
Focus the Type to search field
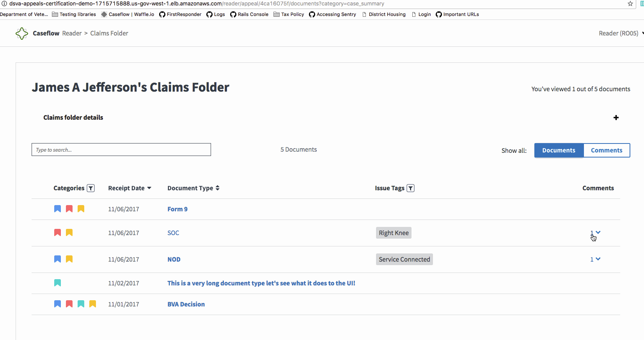(x=121, y=150)
